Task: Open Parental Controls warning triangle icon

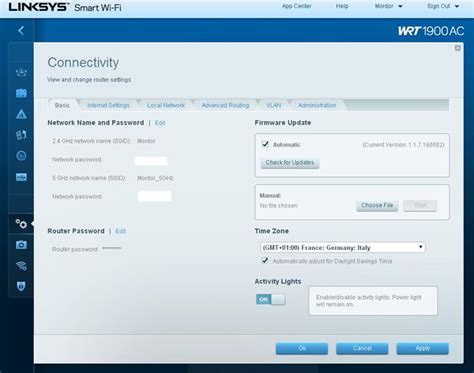Action: coord(21,114)
